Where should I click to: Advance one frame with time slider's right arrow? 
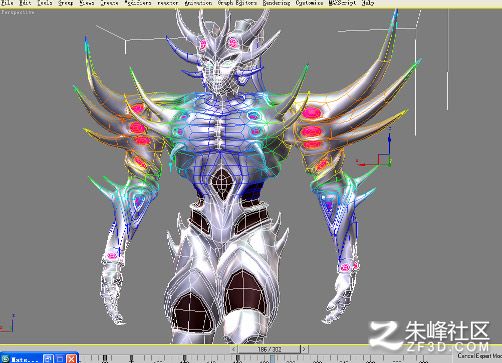tap(304, 349)
